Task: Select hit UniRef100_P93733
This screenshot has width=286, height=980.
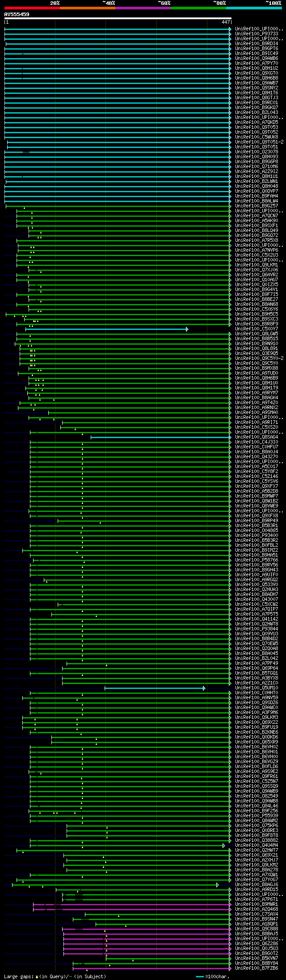Action: (x=257, y=34)
